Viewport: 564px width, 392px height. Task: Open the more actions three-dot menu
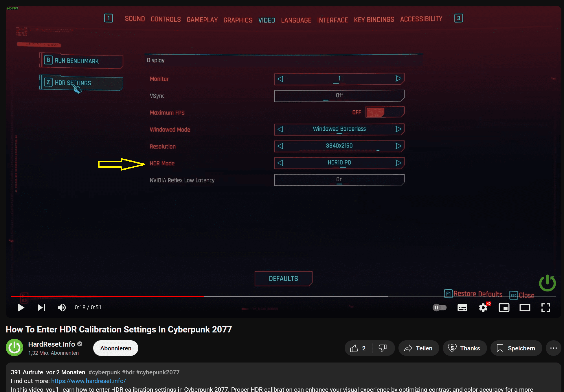pos(553,348)
